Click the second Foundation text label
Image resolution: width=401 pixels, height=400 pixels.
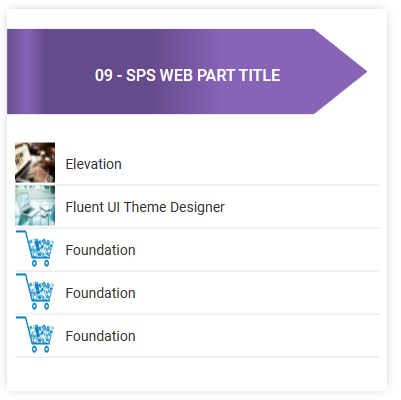(100, 293)
